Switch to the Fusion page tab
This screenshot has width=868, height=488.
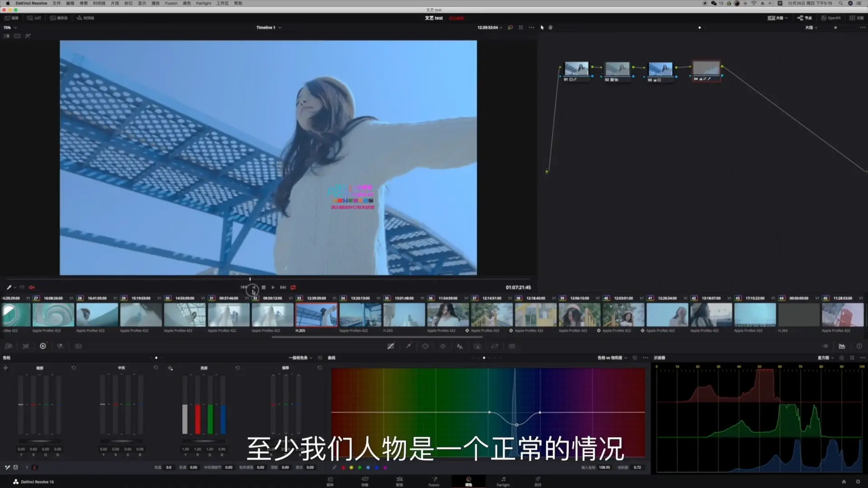(x=434, y=481)
